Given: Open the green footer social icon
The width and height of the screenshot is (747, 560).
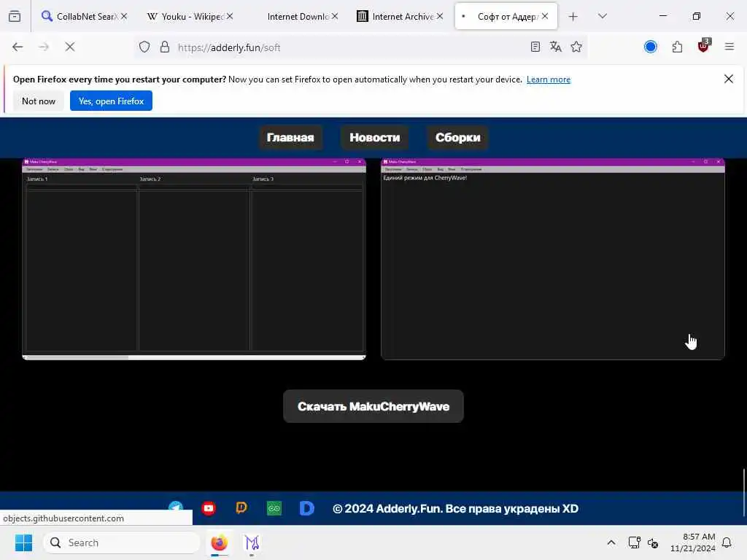Looking at the screenshot, I should pyautogui.click(x=274, y=508).
